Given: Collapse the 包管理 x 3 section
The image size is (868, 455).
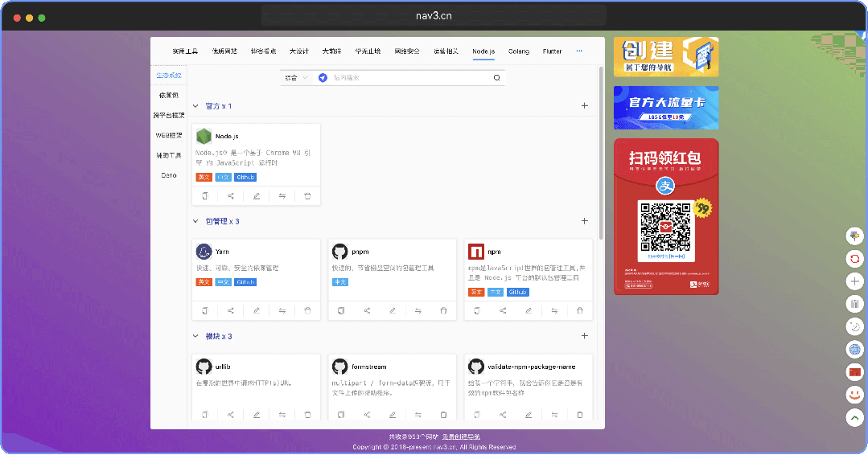Looking at the screenshot, I should point(195,221).
